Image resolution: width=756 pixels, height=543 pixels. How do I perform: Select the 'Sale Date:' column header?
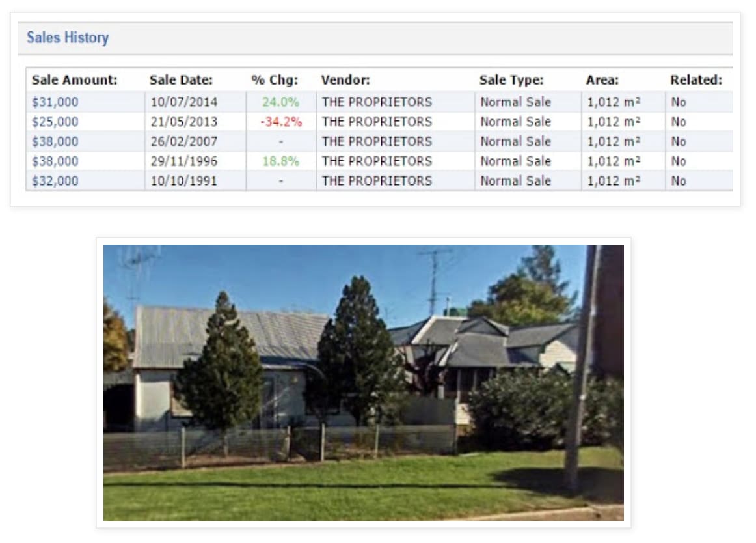pyautogui.click(x=182, y=80)
